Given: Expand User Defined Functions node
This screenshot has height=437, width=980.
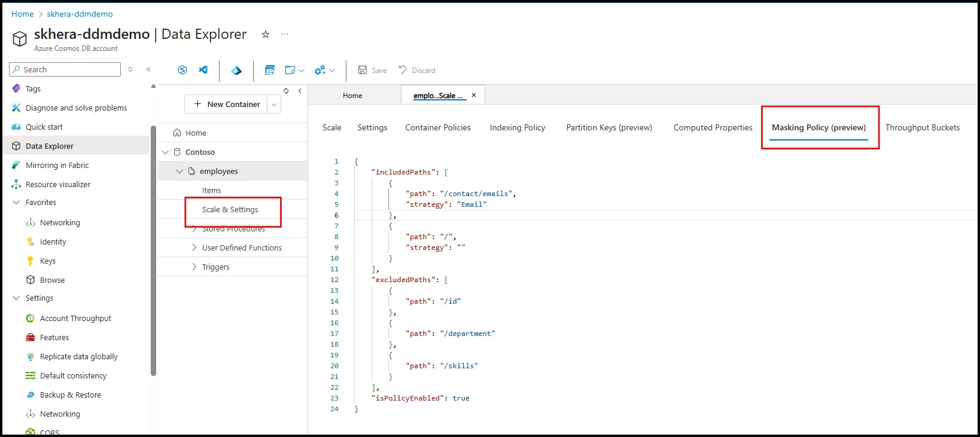Looking at the screenshot, I should 194,247.
